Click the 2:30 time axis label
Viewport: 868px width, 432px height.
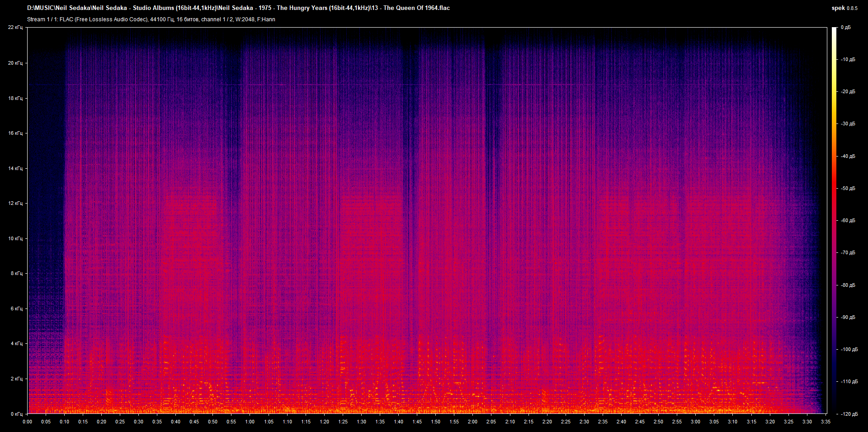584,422
